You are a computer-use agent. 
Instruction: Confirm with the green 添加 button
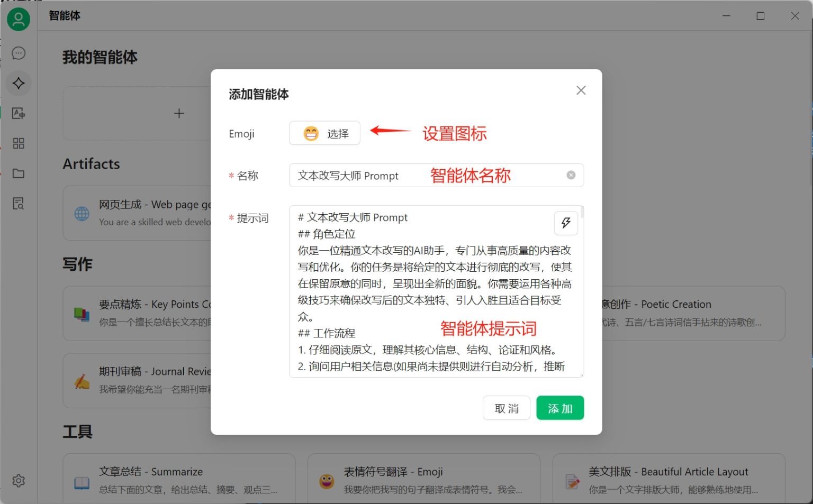tap(560, 408)
